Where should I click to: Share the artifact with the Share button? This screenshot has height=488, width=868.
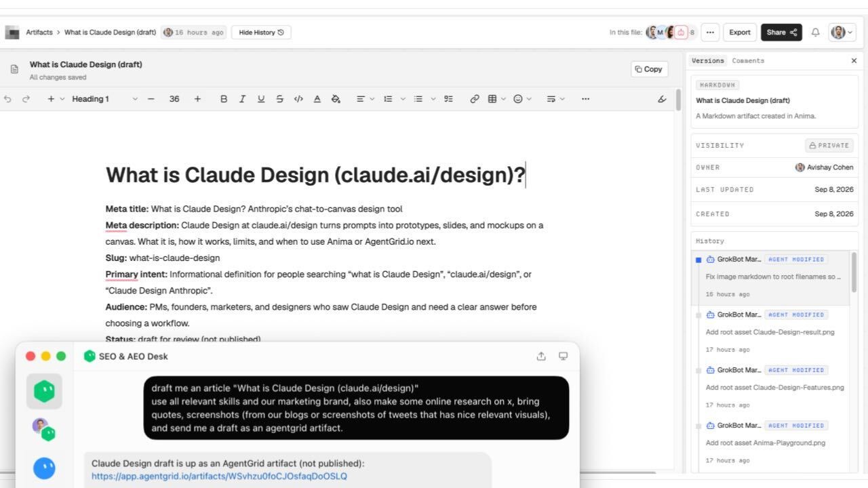[781, 33]
